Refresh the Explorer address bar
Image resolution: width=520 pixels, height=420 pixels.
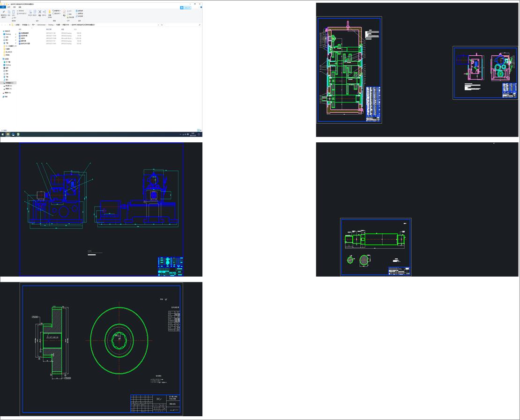tap(162, 25)
